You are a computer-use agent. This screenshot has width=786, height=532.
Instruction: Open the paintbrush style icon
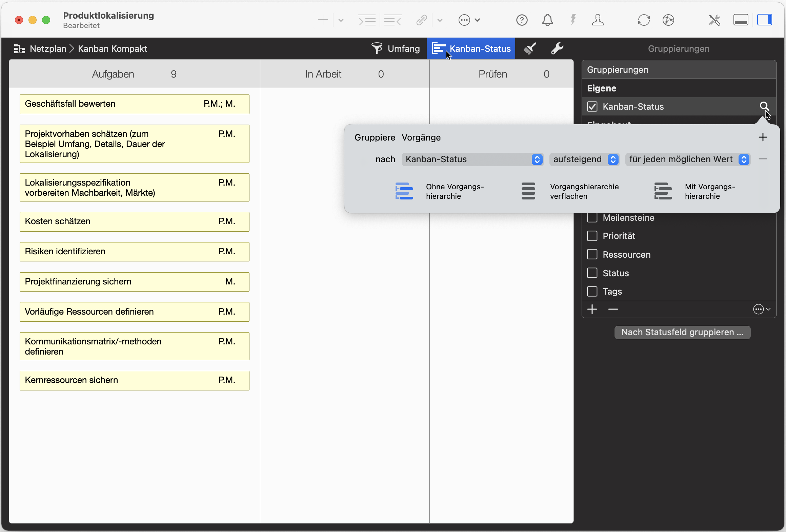pos(530,49)
